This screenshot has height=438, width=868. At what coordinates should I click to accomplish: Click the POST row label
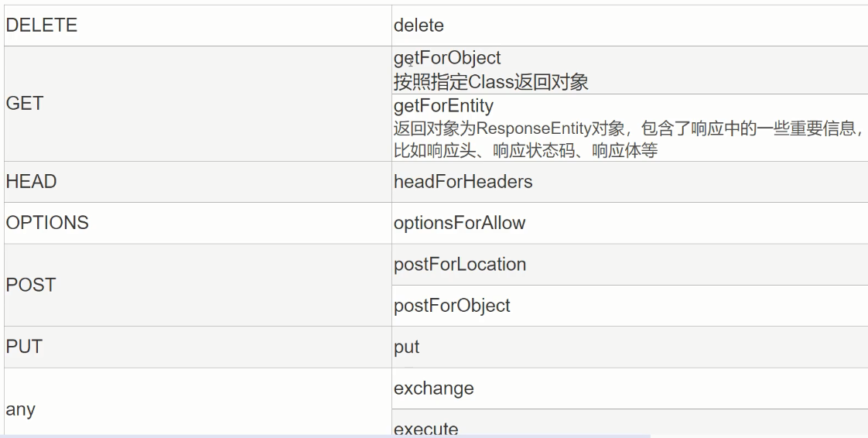[30, 285]
